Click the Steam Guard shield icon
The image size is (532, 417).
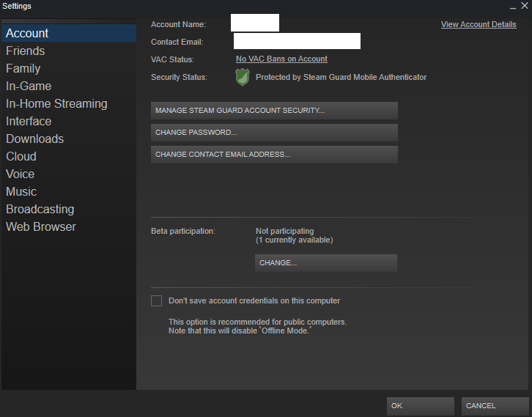[243, 77]
